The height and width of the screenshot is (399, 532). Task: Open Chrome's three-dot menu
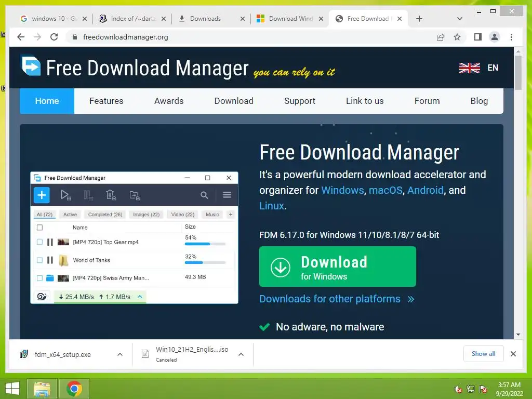(x=511, y=37)
